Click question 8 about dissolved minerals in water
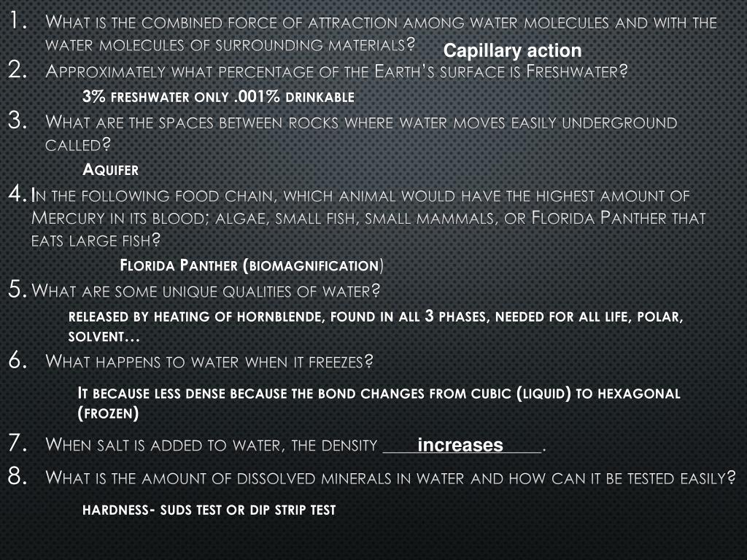 tap(391, 478)
